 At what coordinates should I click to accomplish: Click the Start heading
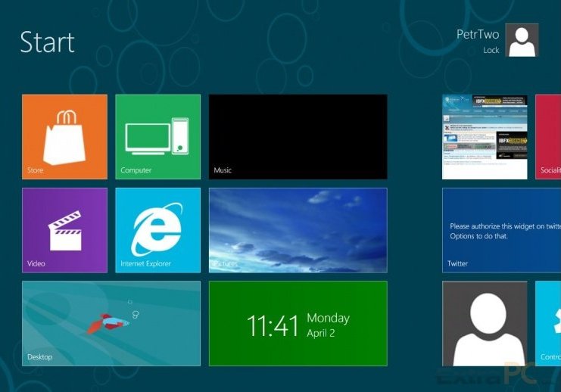click(x=47, y=42)
